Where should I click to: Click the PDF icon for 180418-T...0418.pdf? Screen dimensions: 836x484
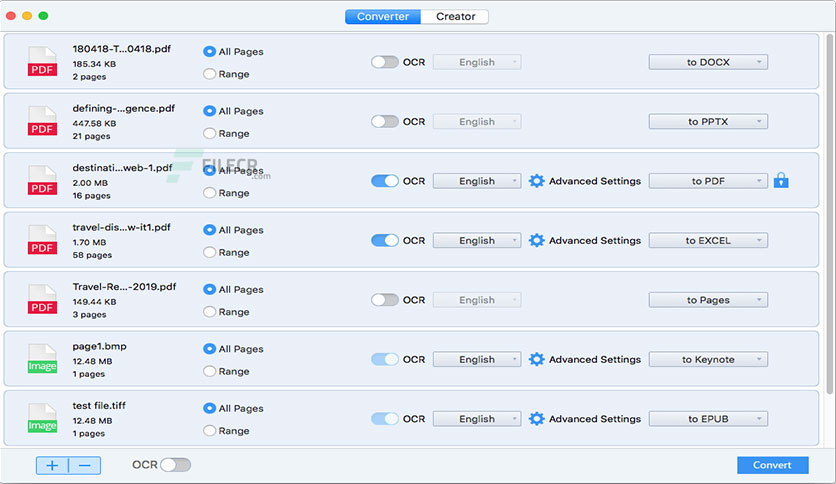[43, 62]
